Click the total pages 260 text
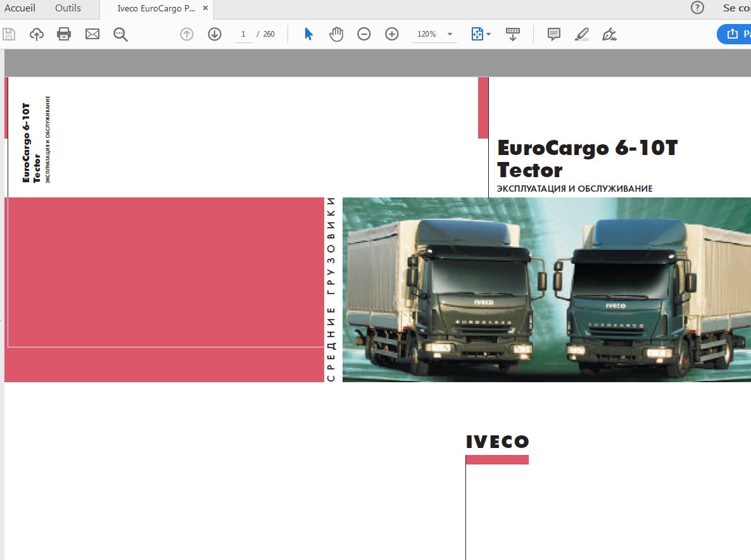This screenshot has height=560, width=751. (268, 34)
